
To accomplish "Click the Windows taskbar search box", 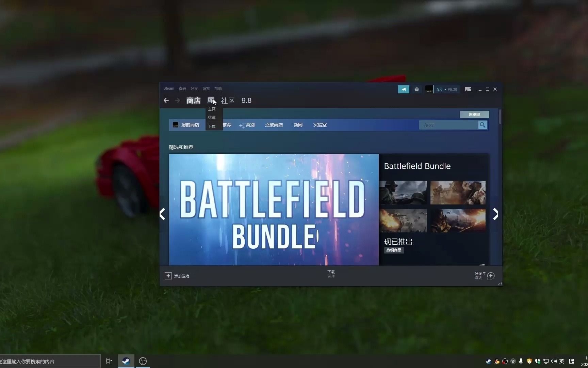I will (x=50, y=361).
